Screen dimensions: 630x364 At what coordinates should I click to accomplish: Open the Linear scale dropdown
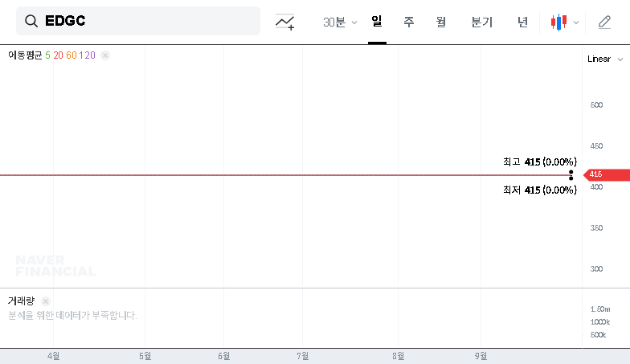pos(605,59)
